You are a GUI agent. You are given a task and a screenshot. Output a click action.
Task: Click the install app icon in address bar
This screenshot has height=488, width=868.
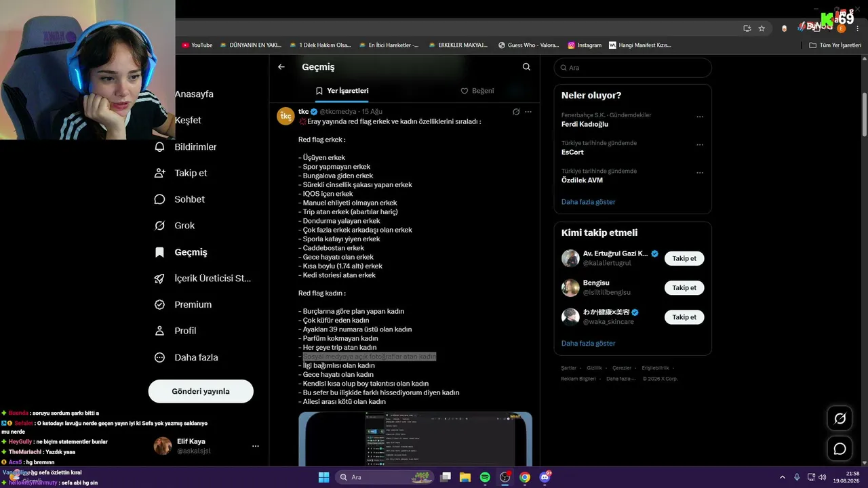click(x=747, y=28)
